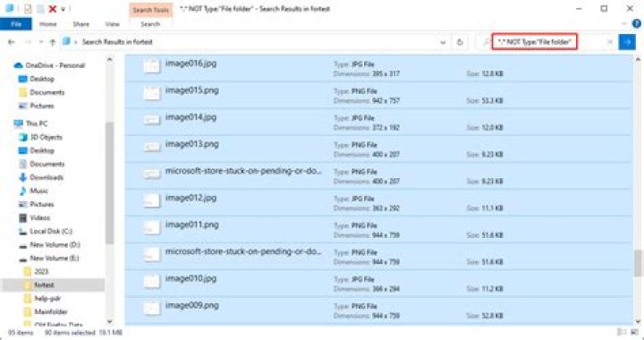The image size is (644, 340).
Task: Select file name image011.png
Action: [191, 225]
